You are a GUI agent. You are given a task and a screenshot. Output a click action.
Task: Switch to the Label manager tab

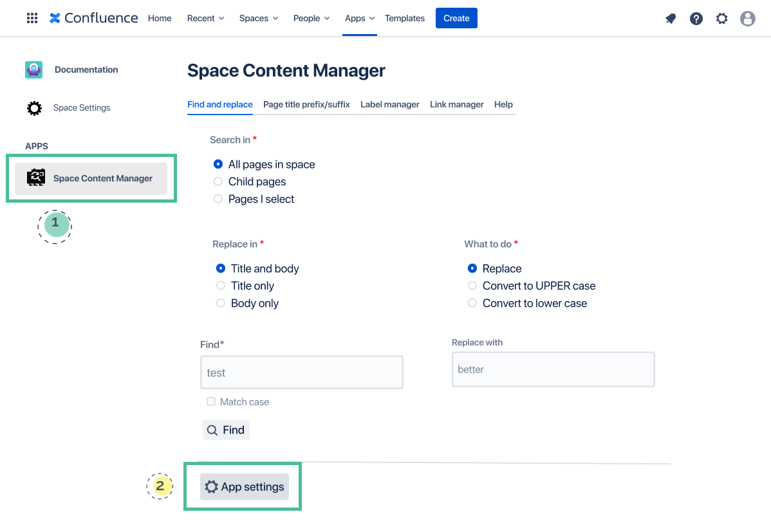coord(389,104)
